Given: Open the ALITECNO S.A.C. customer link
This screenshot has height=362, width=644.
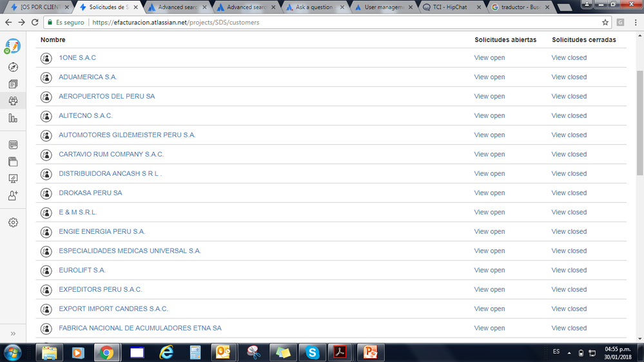Looking at the screenshot, I should click(x=86, y=116).
